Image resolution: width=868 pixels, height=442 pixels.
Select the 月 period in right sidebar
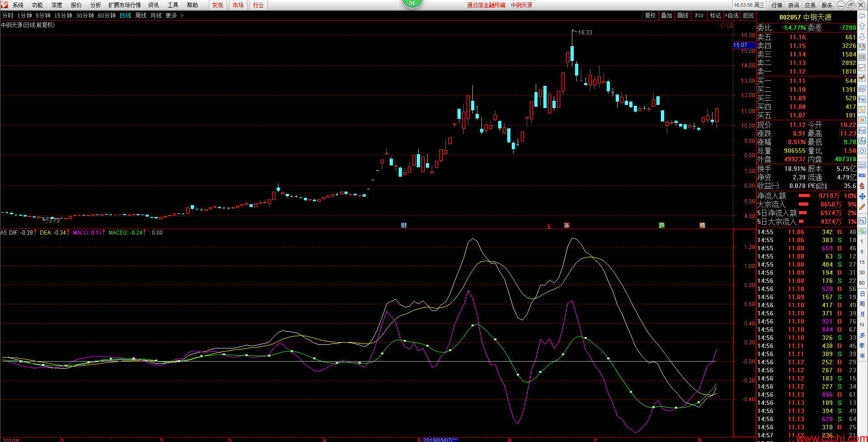(x=862, y=314)
